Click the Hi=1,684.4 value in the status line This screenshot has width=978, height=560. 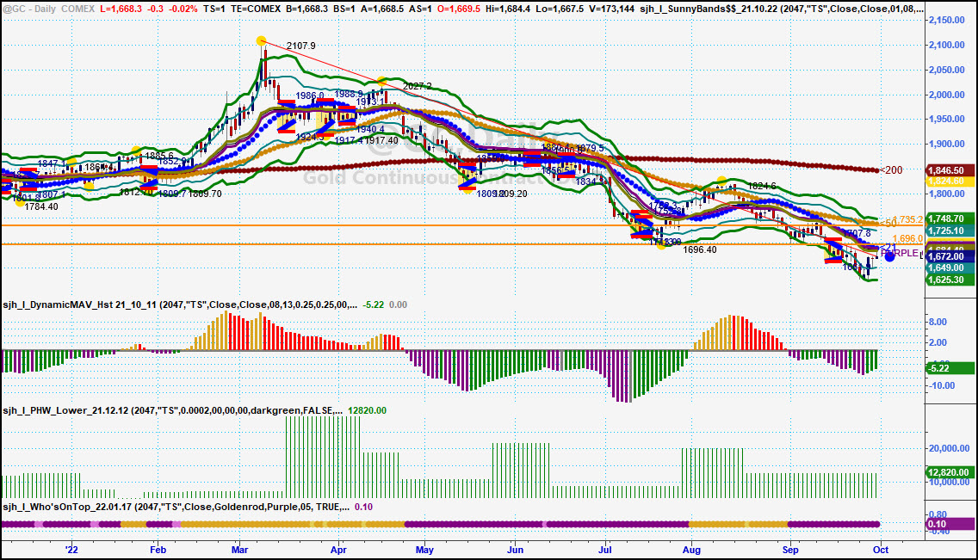(x=509, y=9)
